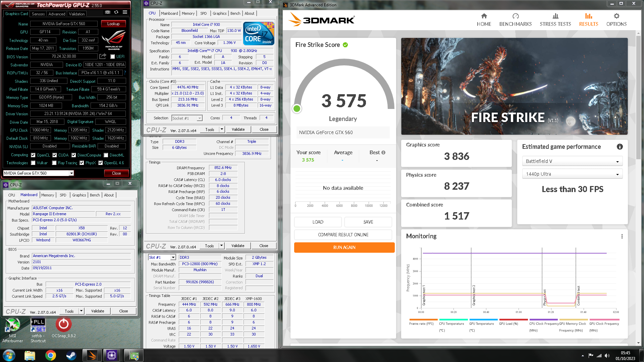Open the OCSnap_0.9.2 desktop icon

pyautogui.click(x=63, y=328)
